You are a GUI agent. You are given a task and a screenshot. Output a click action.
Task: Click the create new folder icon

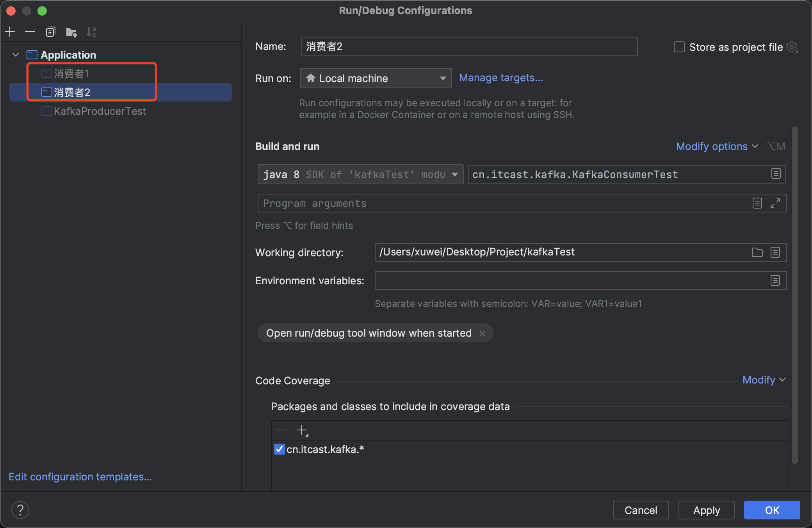point(71,32)
